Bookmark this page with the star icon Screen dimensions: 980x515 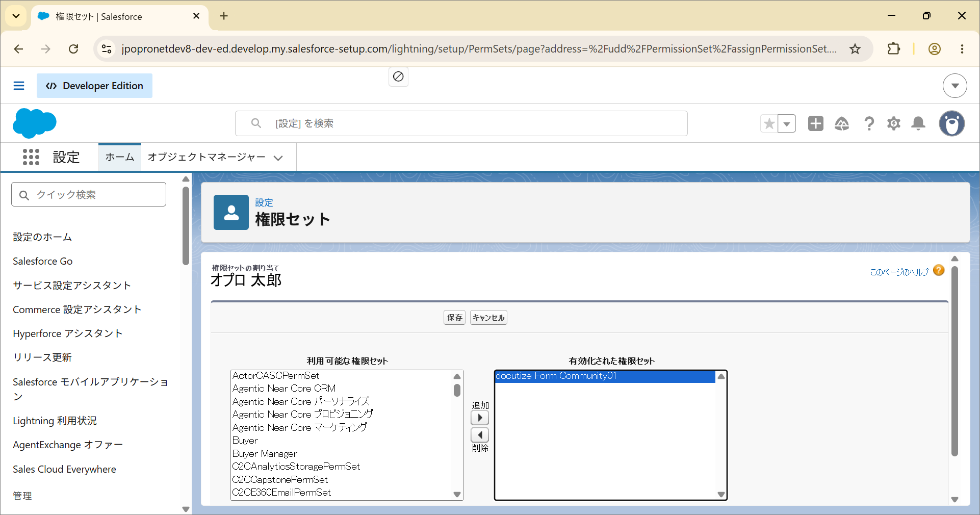click(855, 49)
